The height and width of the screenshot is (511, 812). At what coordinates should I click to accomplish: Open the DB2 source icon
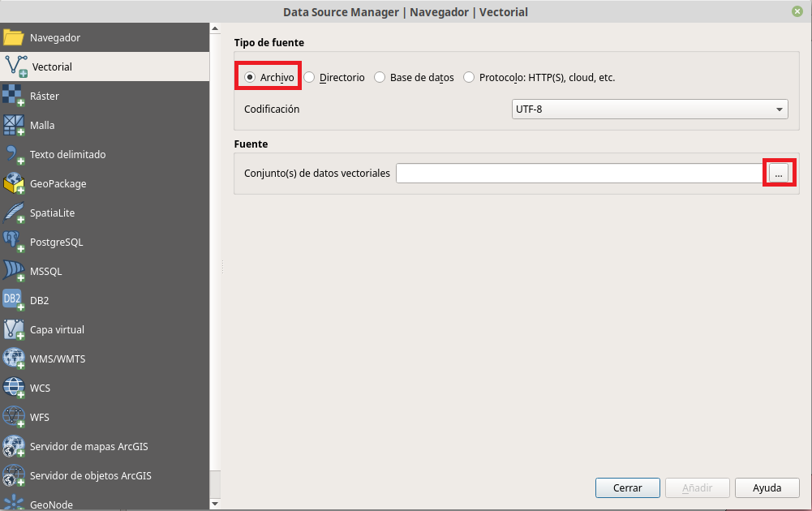pos(14,300)
